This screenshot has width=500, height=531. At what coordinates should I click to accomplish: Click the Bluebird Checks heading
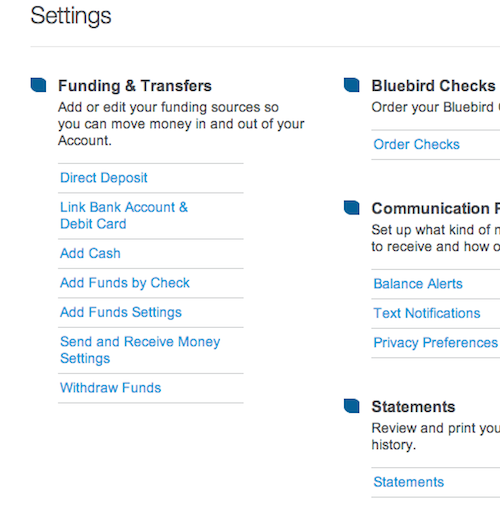tap(433, 86)
